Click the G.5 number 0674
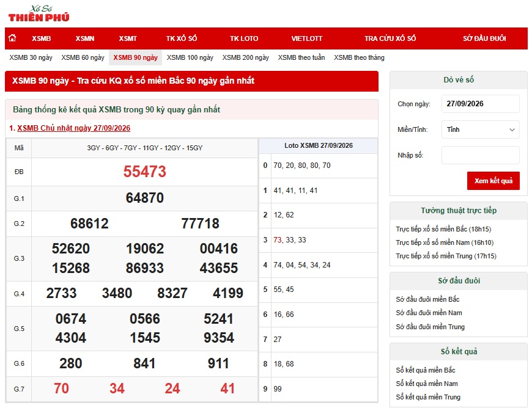This screenshot has width=532, height=408. pos(70,319)
